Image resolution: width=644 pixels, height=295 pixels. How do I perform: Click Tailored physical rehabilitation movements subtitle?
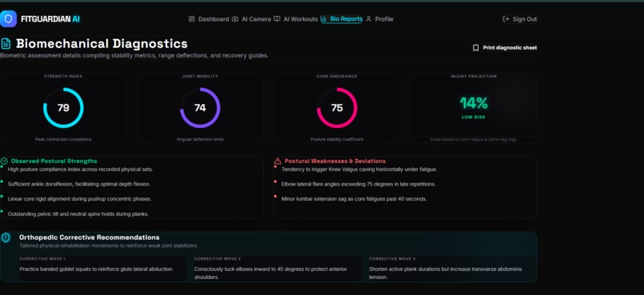(x=109, y=245)
